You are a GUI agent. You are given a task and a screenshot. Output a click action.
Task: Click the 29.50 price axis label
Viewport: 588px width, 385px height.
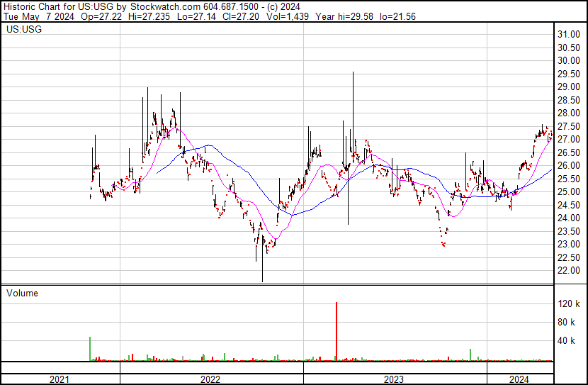coord(570,74)
